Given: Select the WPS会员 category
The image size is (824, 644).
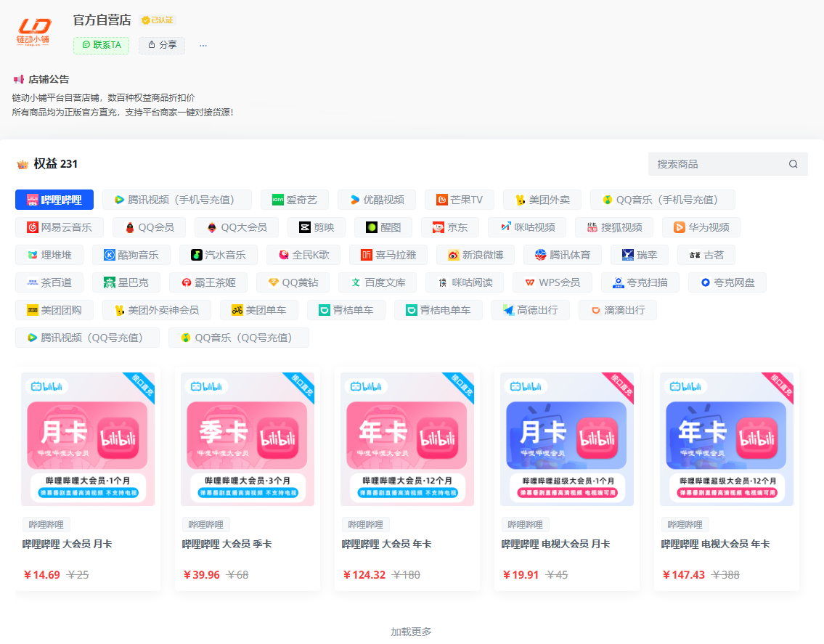Looking at the screenshot, I should (x=552, y=282).
